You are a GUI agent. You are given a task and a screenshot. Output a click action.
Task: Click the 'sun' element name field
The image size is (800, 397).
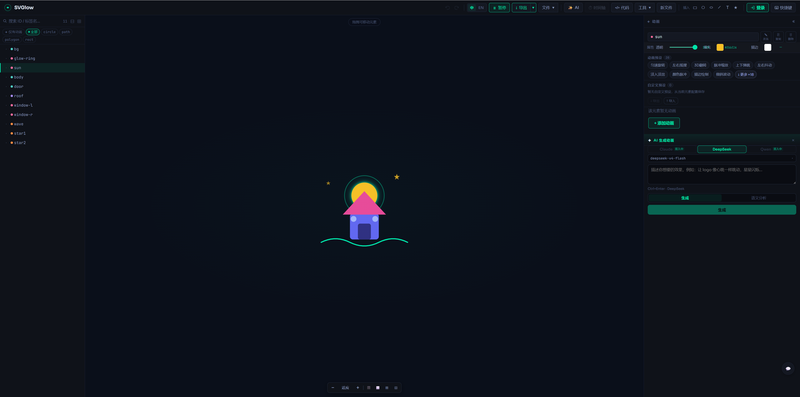click(703, 37)
